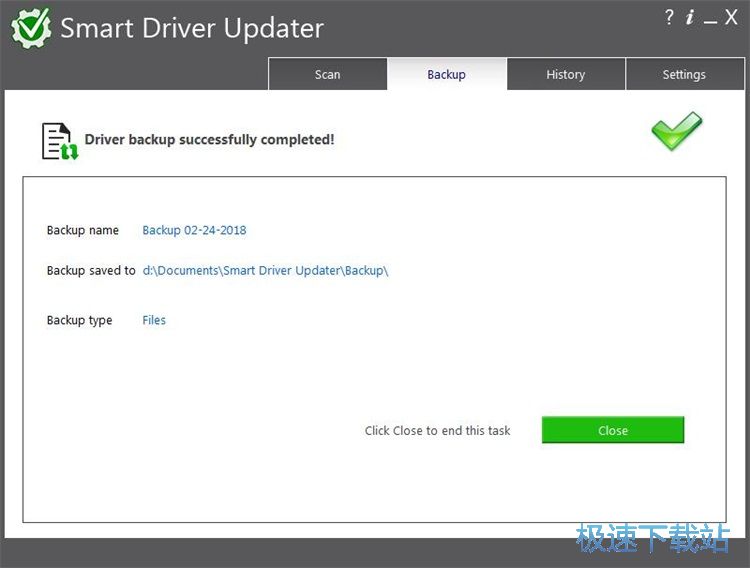The image size is (750, 568).
Task: Select the Backup tab
Action: tap(446, 74)
